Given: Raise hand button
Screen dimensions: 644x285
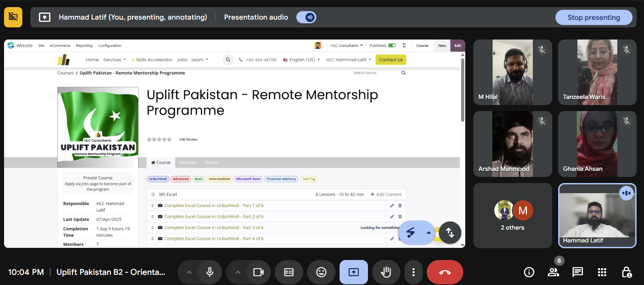Looking at the screenshot, I should [386, 272].
